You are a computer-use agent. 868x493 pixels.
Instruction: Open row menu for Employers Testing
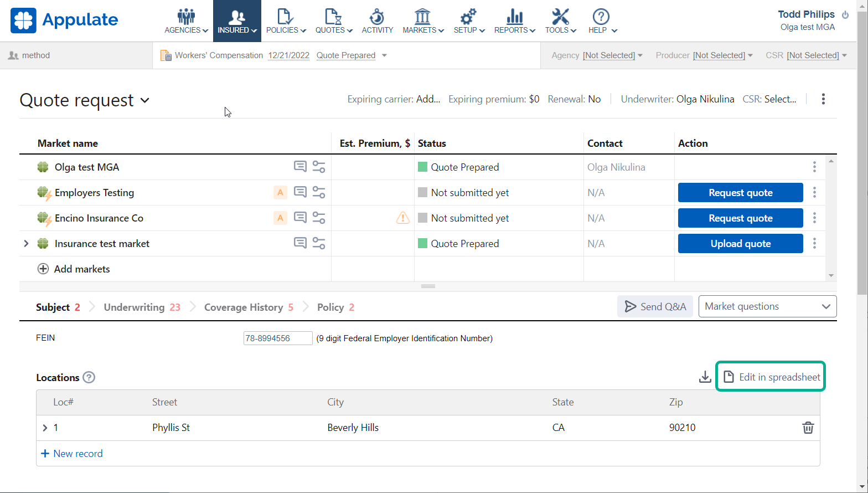(x=814, y=192)
